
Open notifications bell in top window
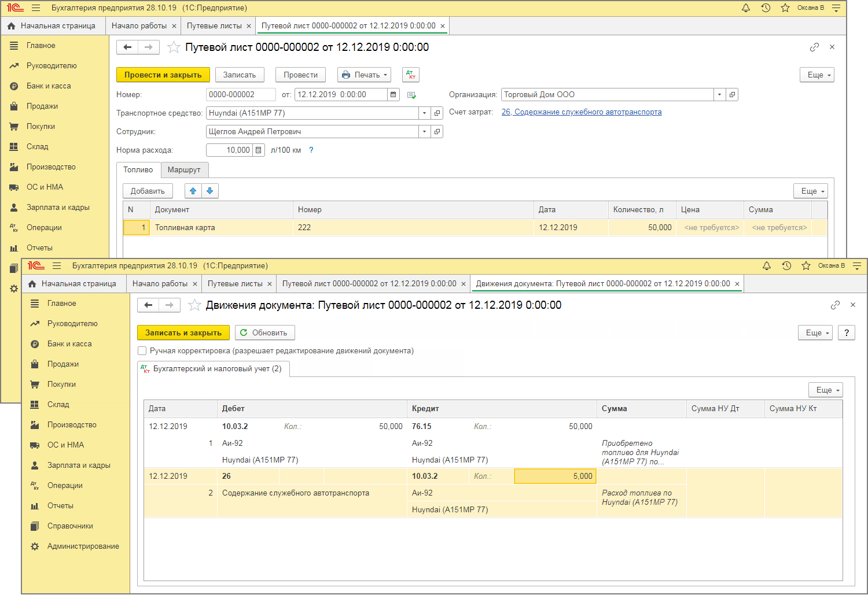746,8
